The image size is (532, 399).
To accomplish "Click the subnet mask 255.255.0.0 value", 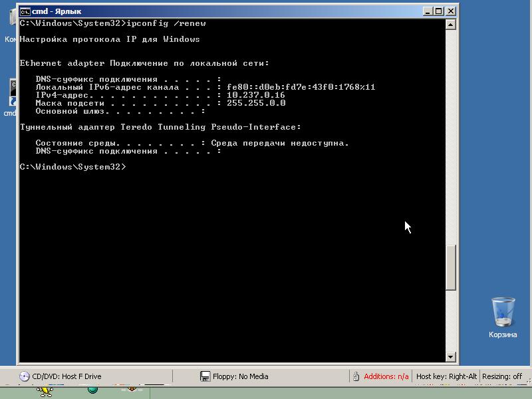I will tap(256, 103).
